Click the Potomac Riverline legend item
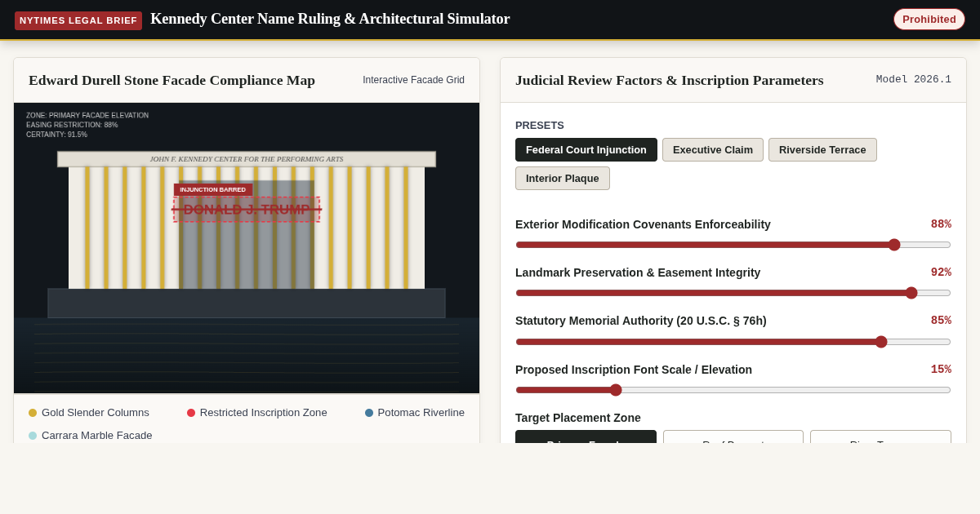Image resolution: width=980 pixels, height=514 pixels. click(415, 413)
